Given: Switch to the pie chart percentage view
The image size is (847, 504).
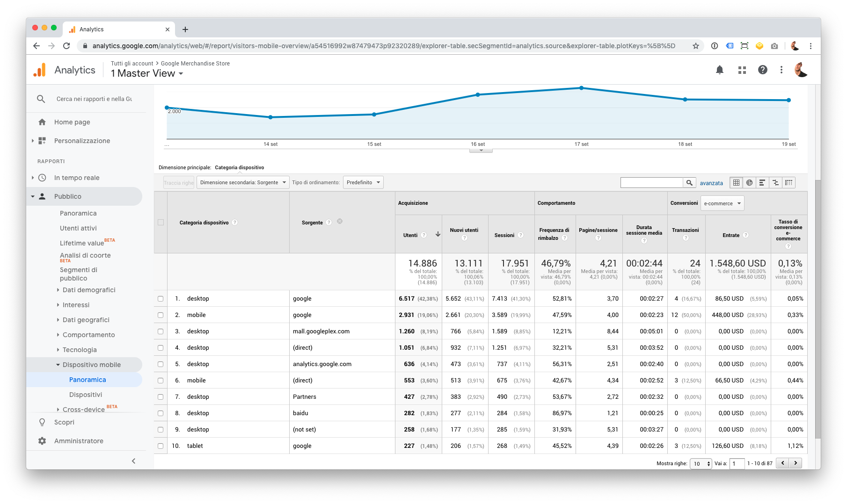Looking at the screenshot, I should tap(749, 183).
